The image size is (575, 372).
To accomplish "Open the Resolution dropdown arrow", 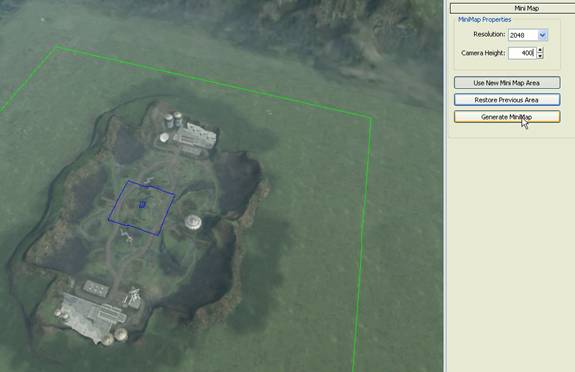I will (x=542, y=35).
